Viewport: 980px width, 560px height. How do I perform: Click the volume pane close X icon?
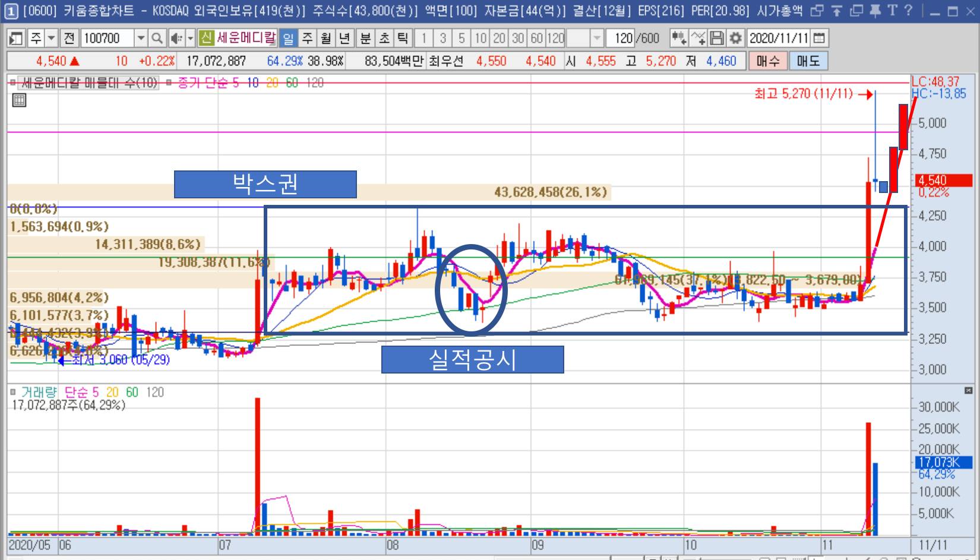[968, 391]
